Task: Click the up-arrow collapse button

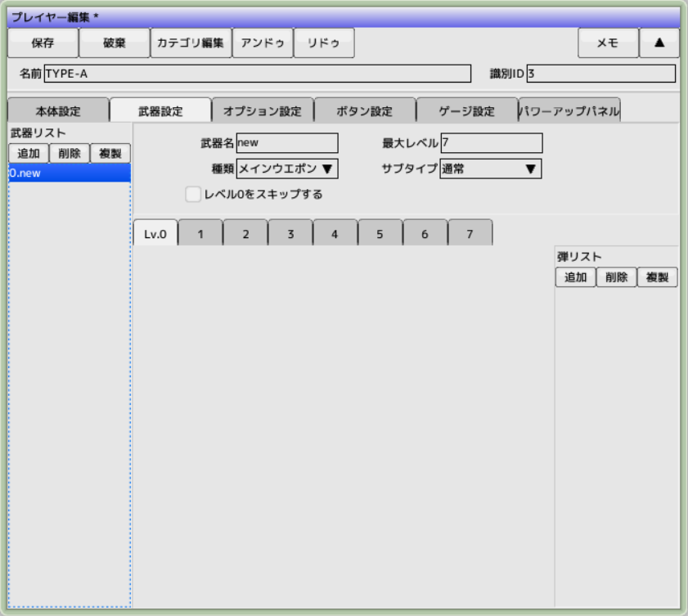Action: pos(659,43)
